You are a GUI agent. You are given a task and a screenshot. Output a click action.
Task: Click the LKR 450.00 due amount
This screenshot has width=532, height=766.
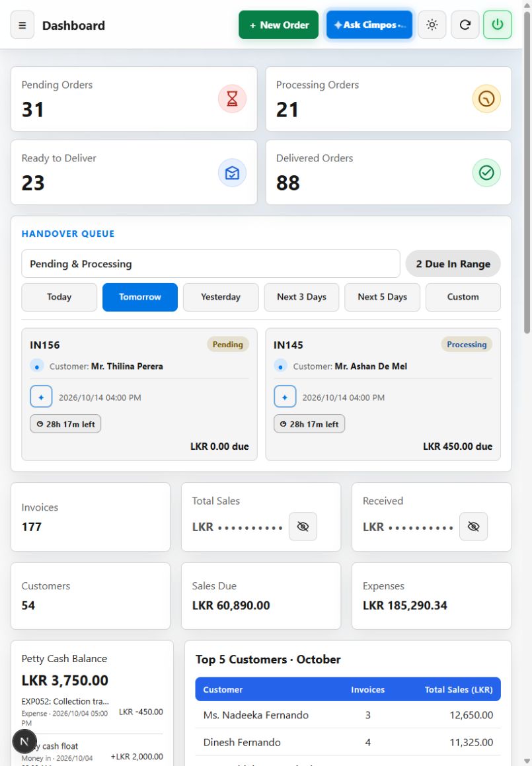point(457,447)
